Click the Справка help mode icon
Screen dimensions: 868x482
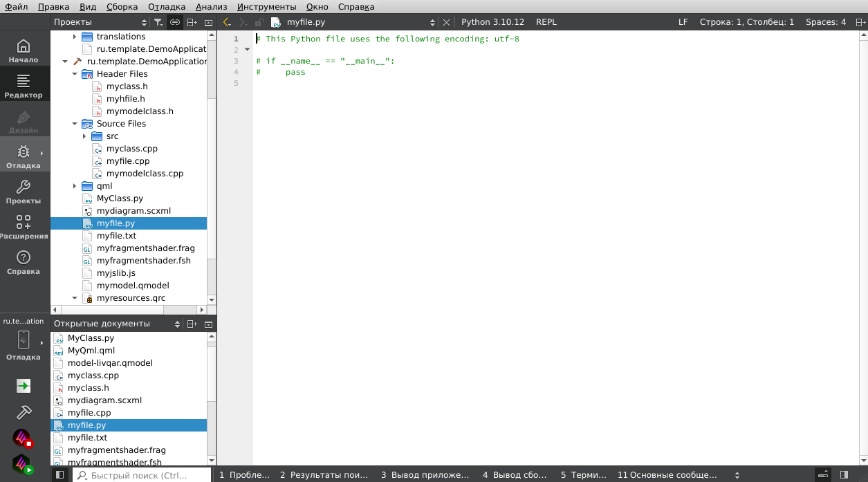24,262
